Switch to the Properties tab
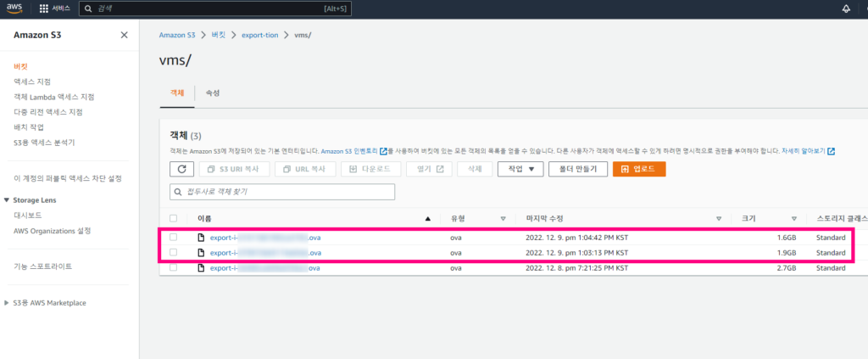Viewport: 868px width, 359px height. (x=213, y=93)
